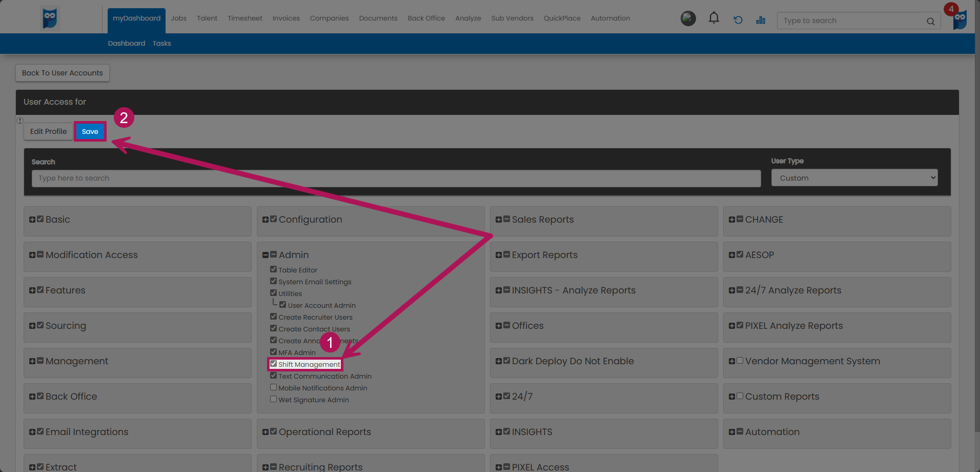Click the owl logo in top left

50,18
